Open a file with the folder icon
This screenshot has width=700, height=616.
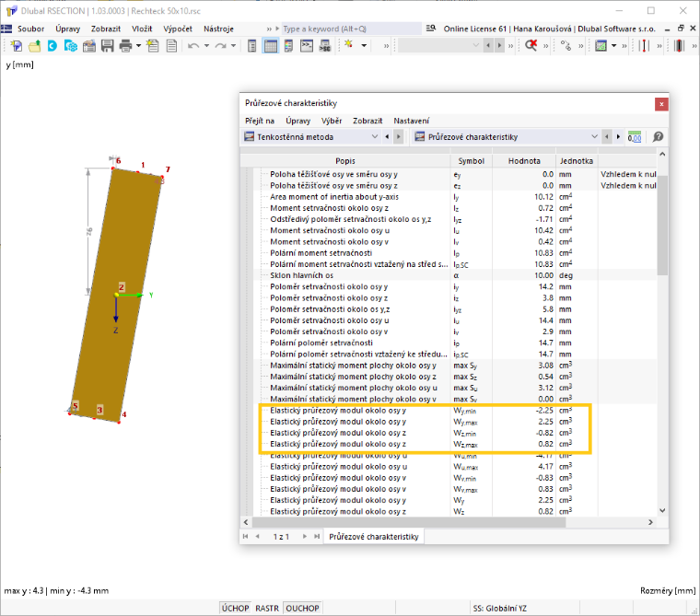click(x=34, y=45)
